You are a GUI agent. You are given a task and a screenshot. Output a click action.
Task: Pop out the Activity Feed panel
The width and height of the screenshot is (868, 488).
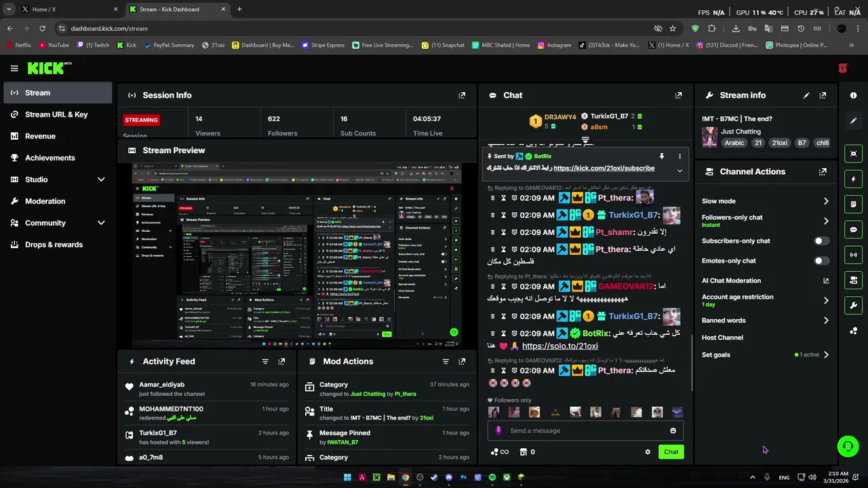281,362
